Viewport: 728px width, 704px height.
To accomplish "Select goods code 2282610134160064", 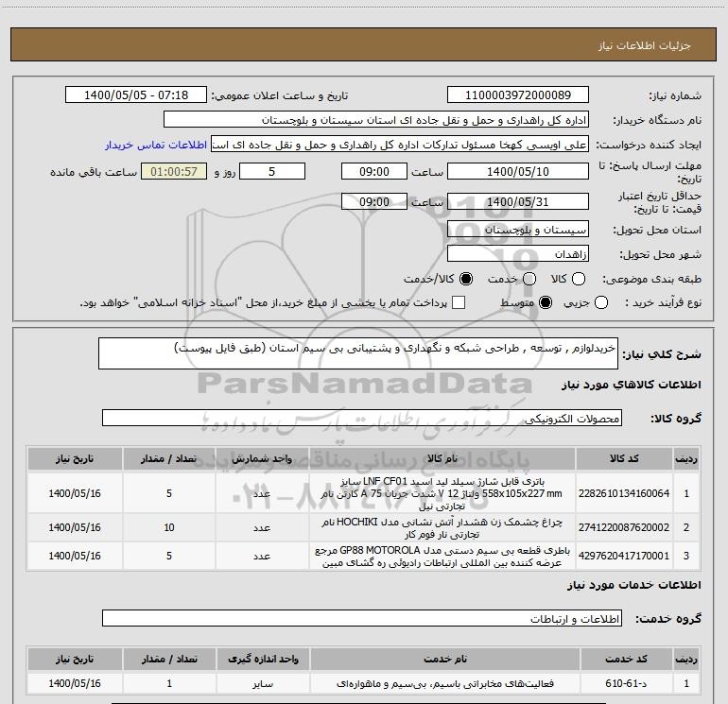I will [624, 493].
